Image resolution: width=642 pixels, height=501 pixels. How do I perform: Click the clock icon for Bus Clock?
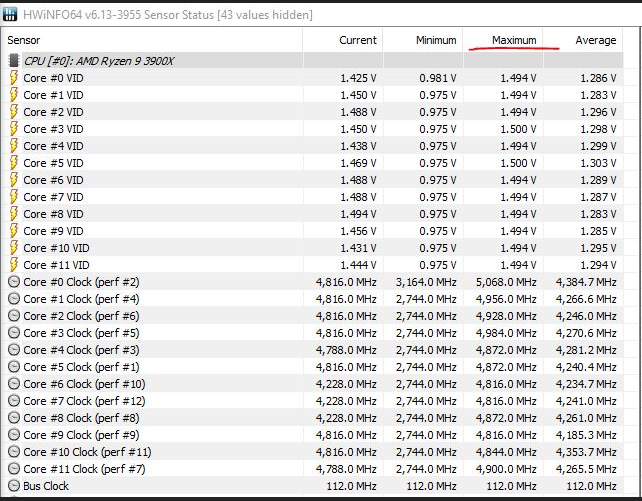[14, 486]
